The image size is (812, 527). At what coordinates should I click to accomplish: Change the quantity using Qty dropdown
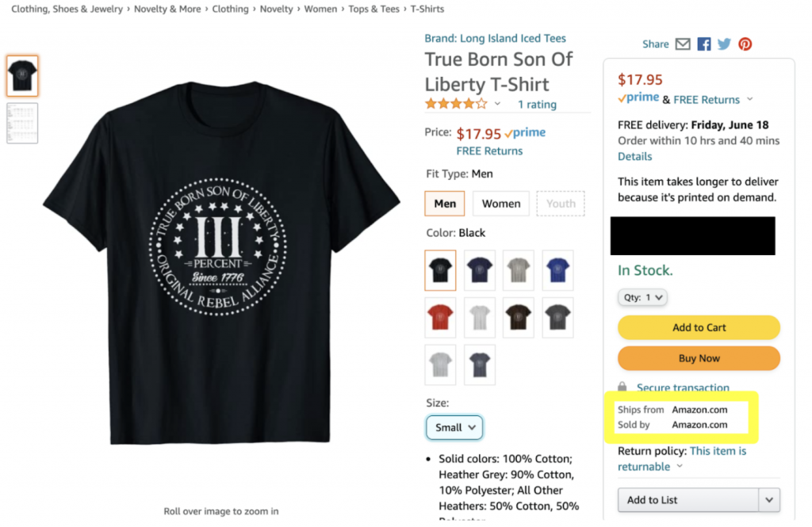[x=642, y=296]
